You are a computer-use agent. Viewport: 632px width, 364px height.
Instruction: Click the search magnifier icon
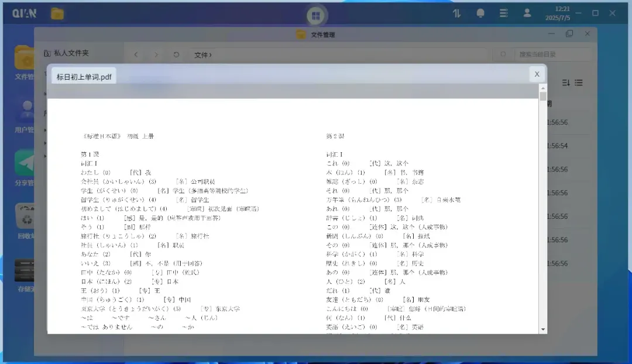(503, 54)
